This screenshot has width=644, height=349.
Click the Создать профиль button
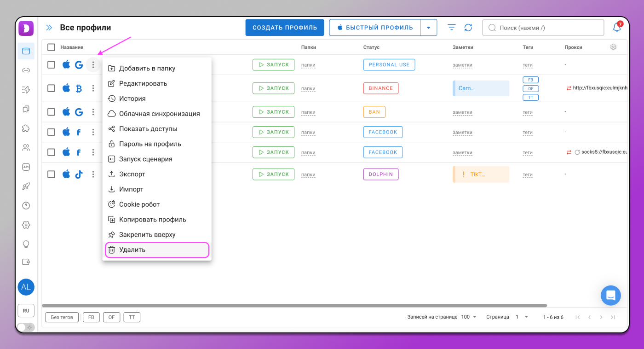[x=285, y=28]
